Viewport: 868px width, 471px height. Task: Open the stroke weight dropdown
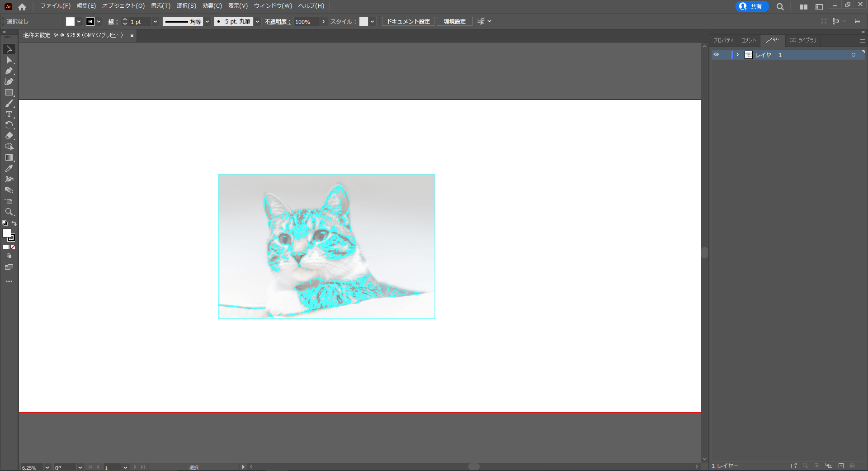[155, 22]
